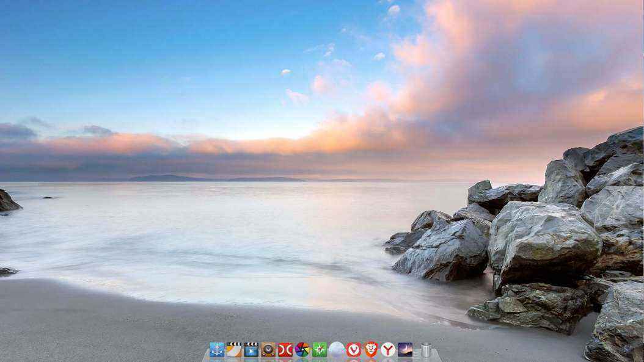The image size is (644, 362).
Task: Open the rainbow color-wheel aperture app
Action: tap(302, 350)
